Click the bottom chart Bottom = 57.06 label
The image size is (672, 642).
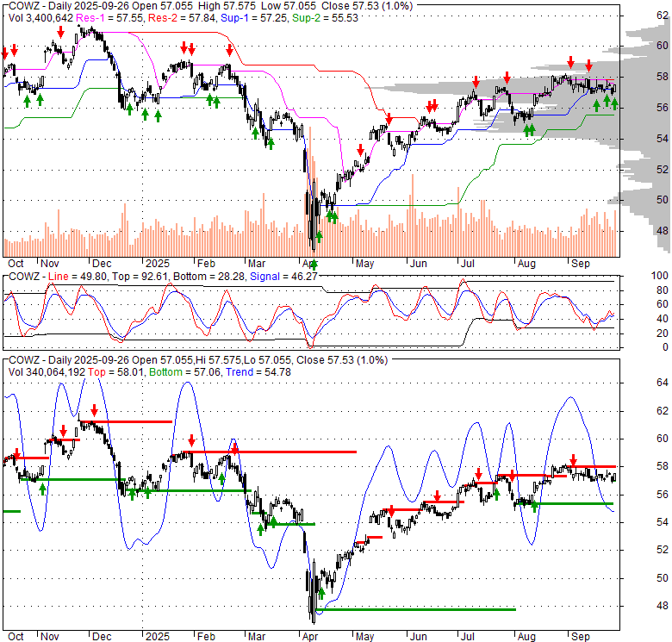click(x=185, y=372)
